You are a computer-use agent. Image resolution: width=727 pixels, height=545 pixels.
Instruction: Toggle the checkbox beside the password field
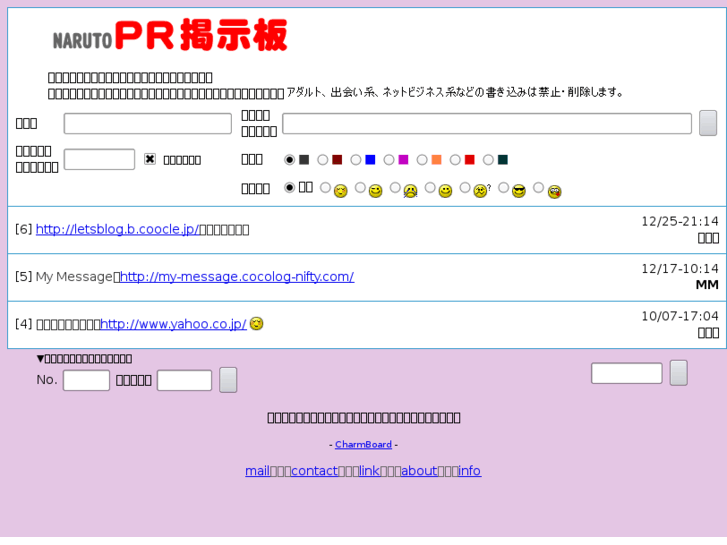coord(150,159)
